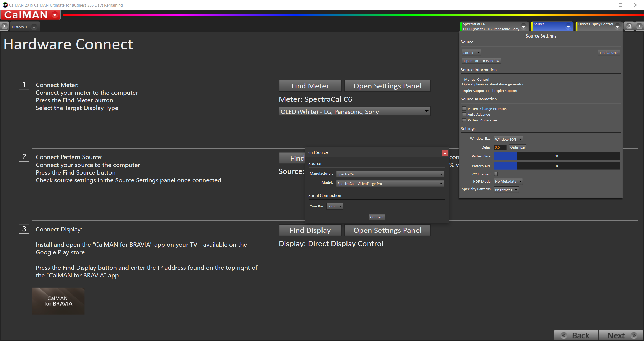Open the Window Size dropdown
The height and width of the screenshot is (341, 644).
pos(508,139)
